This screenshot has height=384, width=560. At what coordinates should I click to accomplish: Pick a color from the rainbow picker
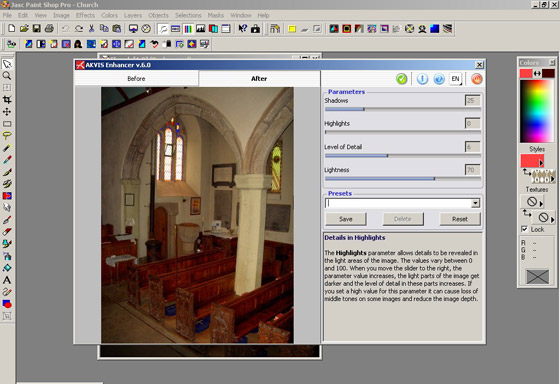tap(536, 111)
